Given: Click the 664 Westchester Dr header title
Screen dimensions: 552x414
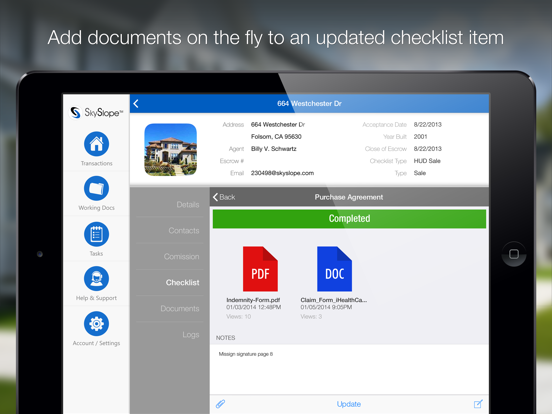Looking at the screenshot, I should (x=309, y=104).
